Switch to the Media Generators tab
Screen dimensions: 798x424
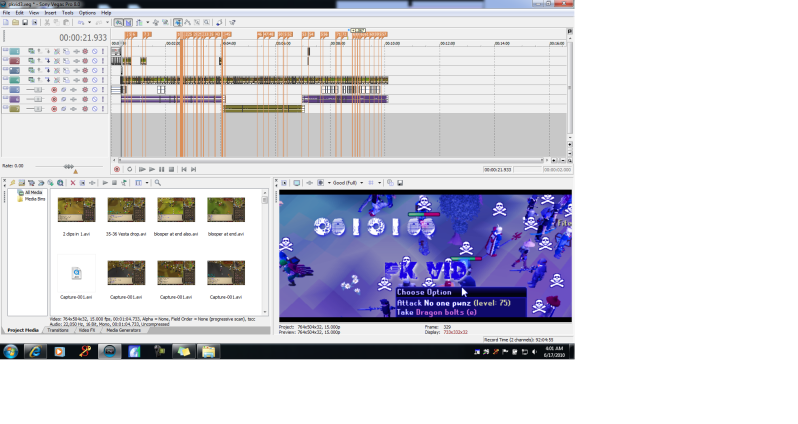pos(123,330)
